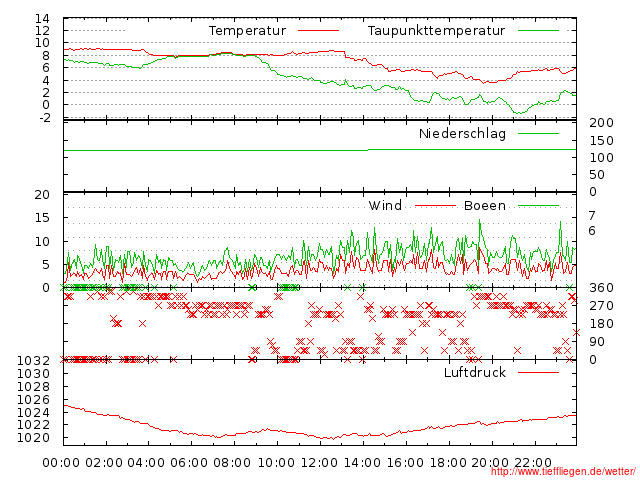Open the tieffliegen.de/wetter link
The width and height of the screenshot is (640, 480).
click(x=563, y=471)
